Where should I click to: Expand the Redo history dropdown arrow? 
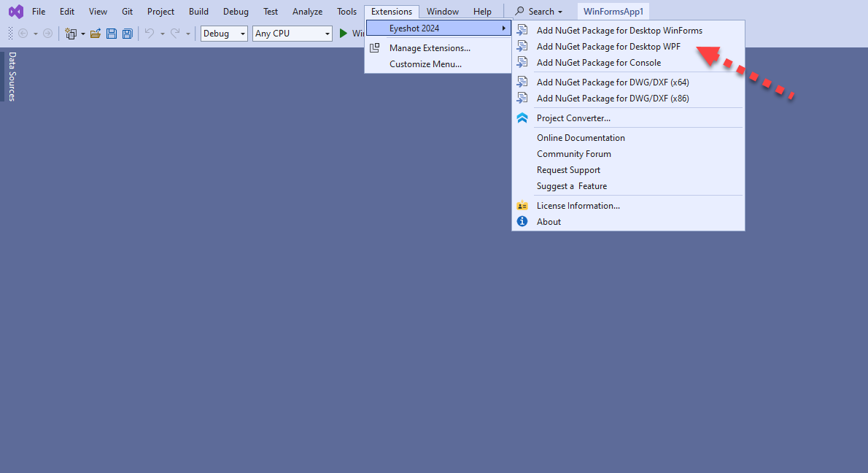(x=187, y=34)
